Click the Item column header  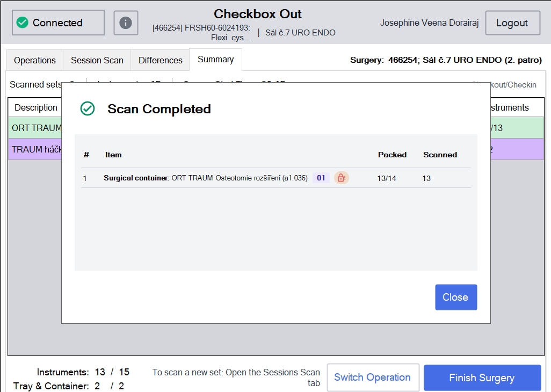coord(113,155)
